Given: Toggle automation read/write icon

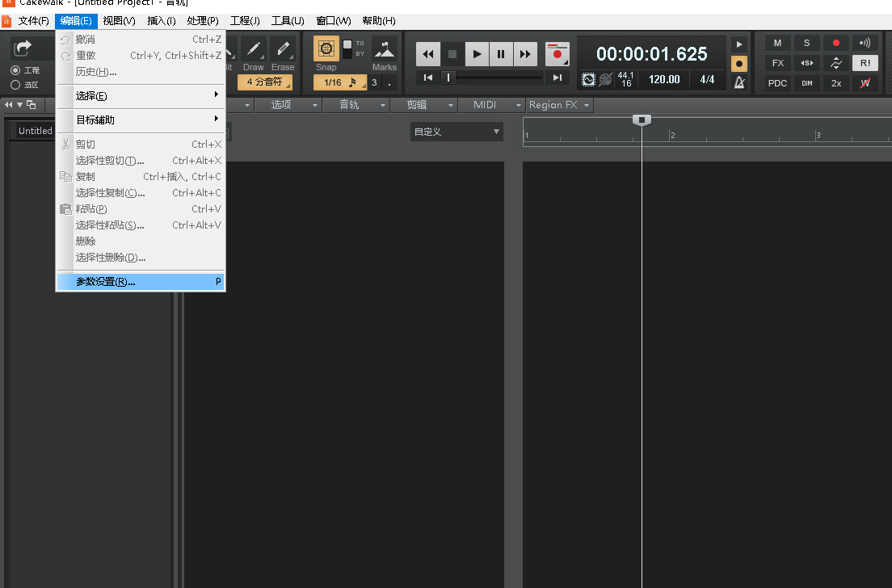Looking at the screenshot, I should point(835,63).
